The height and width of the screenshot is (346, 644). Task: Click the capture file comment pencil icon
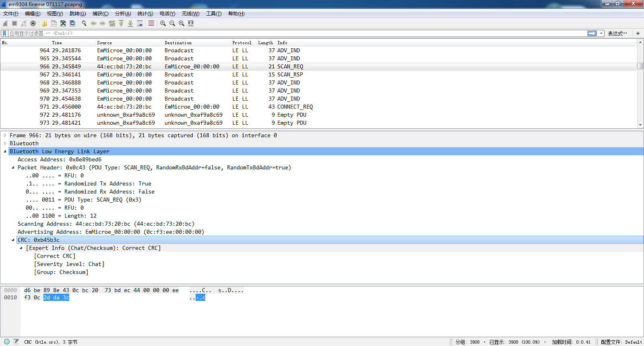click(16, 342)
